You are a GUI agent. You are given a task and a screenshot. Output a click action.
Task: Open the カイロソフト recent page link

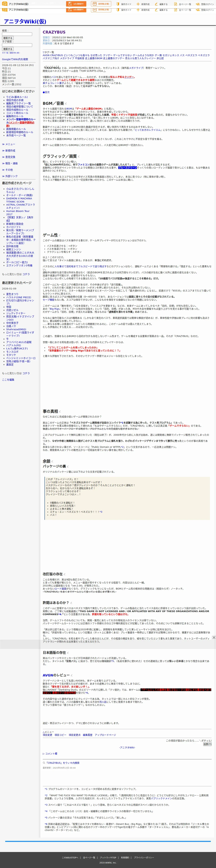[13, 227]
